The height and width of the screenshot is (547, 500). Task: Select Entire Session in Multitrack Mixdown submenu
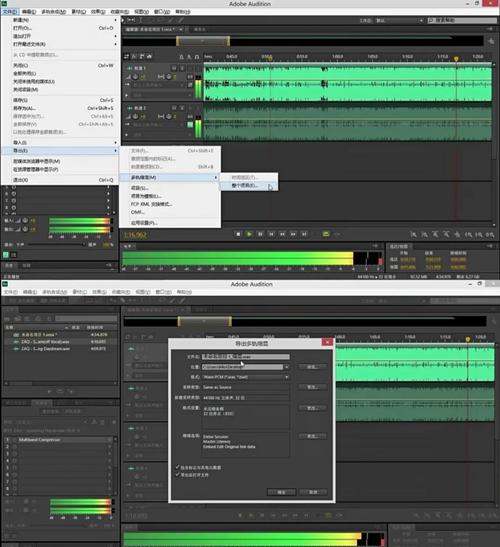248,186
